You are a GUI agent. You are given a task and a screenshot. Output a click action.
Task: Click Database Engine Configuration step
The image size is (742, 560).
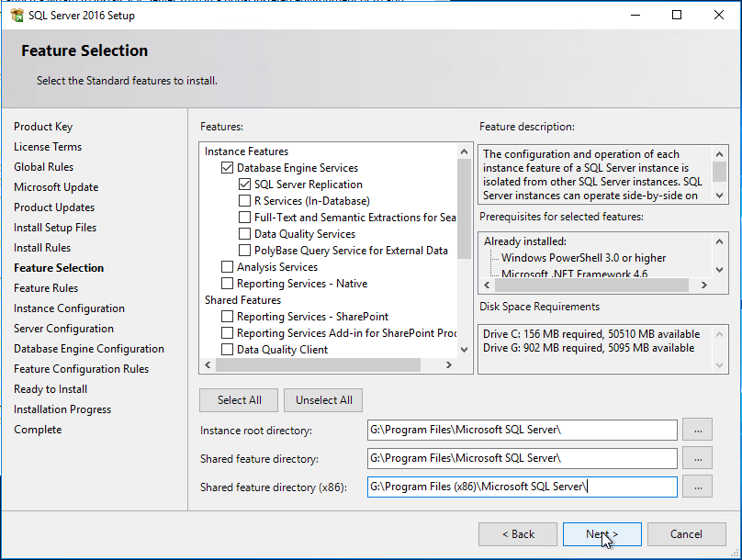[x=89, y=349]
